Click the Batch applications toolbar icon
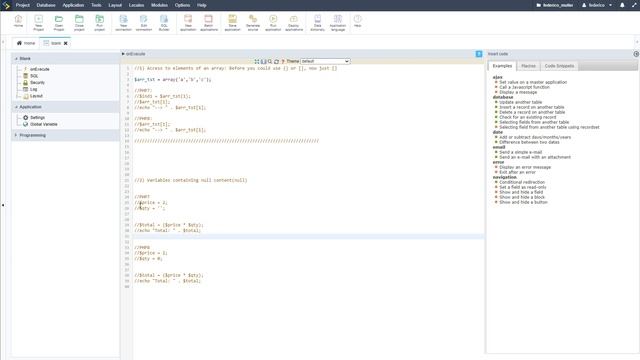The width and height of the screenshot is (640, 360). coord(209,23)
